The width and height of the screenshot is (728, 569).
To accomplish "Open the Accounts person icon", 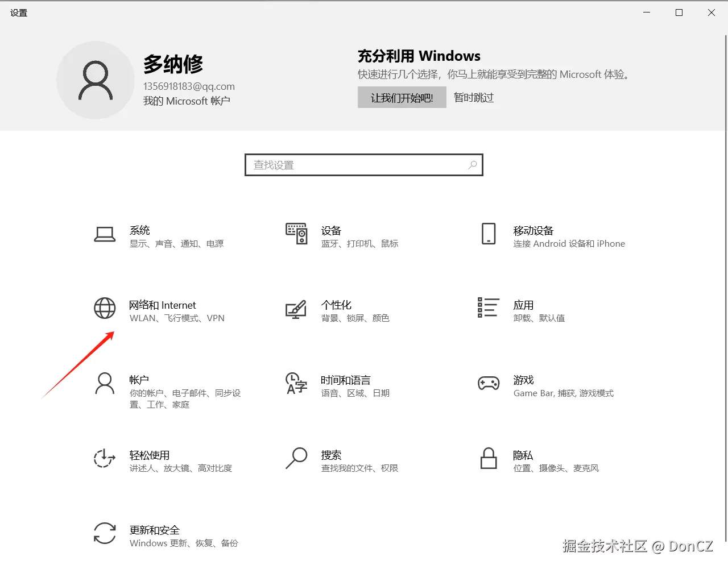I will (105, 383).
